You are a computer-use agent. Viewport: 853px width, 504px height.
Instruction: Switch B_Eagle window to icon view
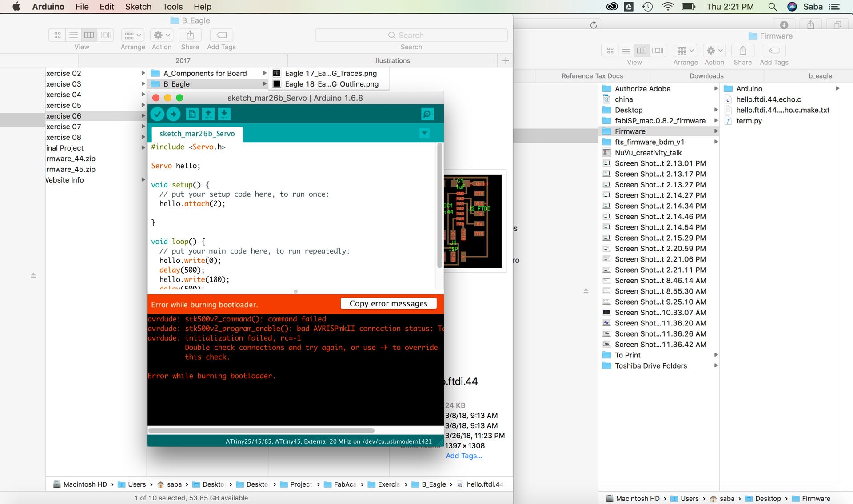(57, 35)
